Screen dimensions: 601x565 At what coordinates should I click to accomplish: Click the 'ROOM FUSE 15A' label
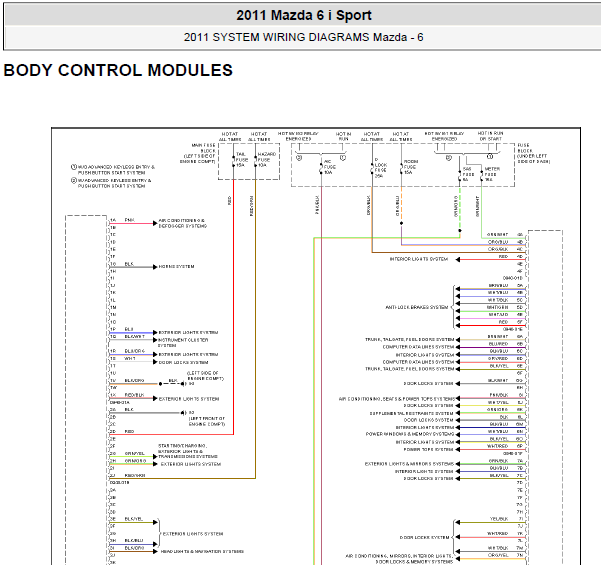[x=411, y=167]
